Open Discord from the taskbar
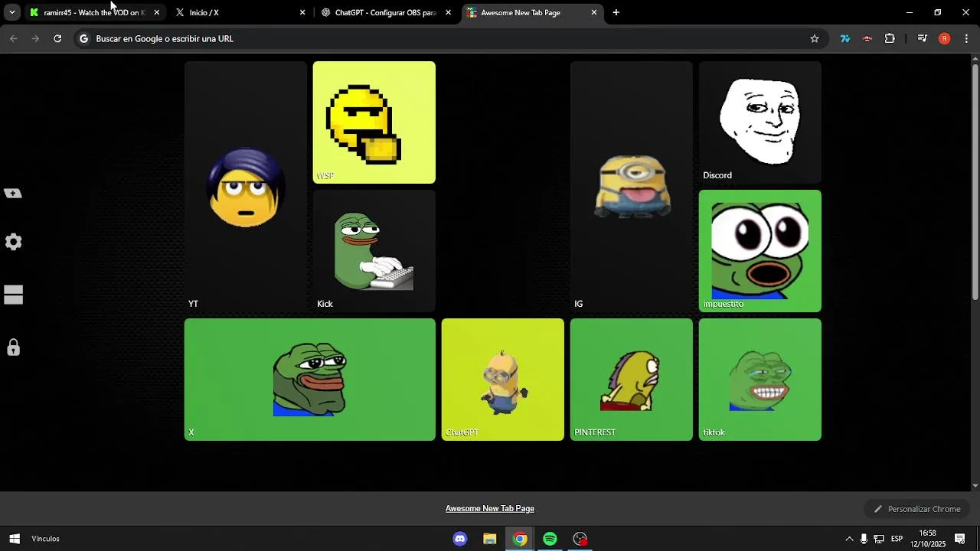Image resolution: width=980 pixels, height=551 pixels. (460, 539)
